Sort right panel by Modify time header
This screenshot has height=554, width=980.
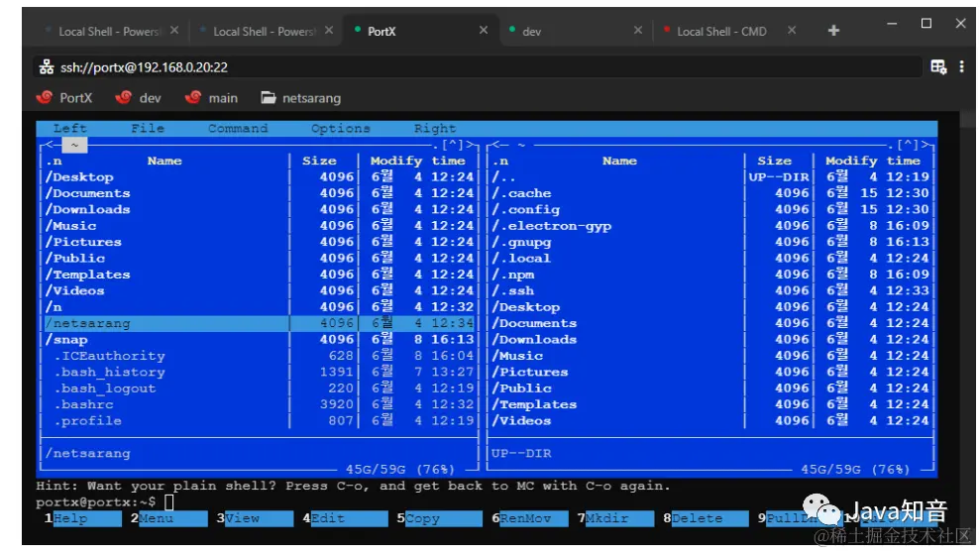click(873, 161)
